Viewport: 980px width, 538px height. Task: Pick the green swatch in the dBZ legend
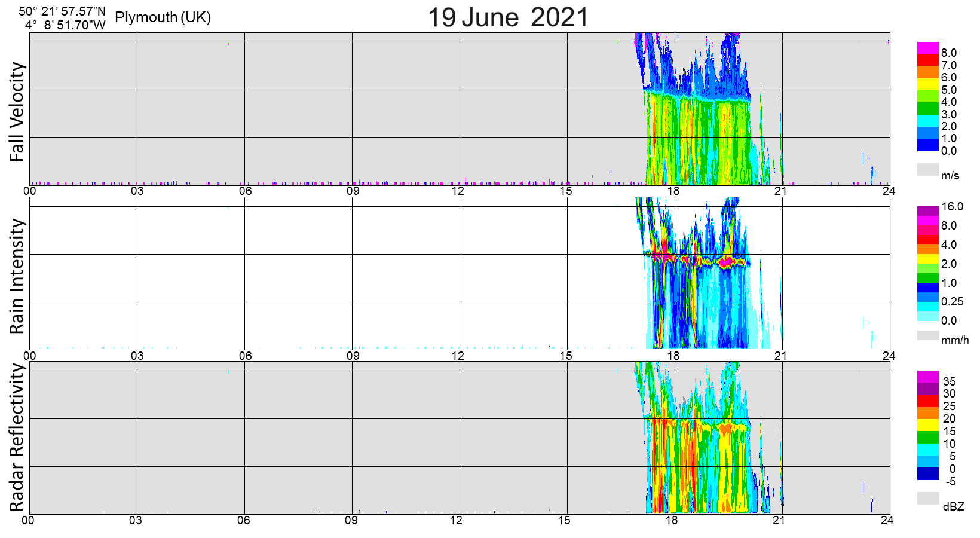pos(928,437)
